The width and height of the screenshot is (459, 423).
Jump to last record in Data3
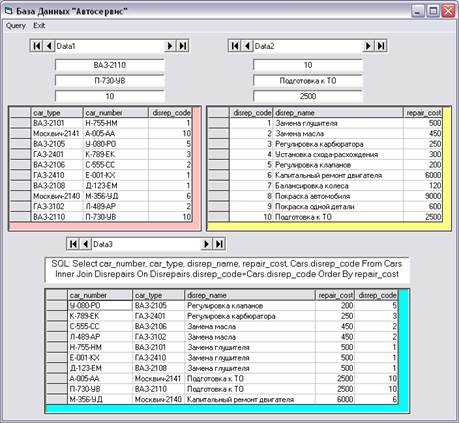point(219,244)
